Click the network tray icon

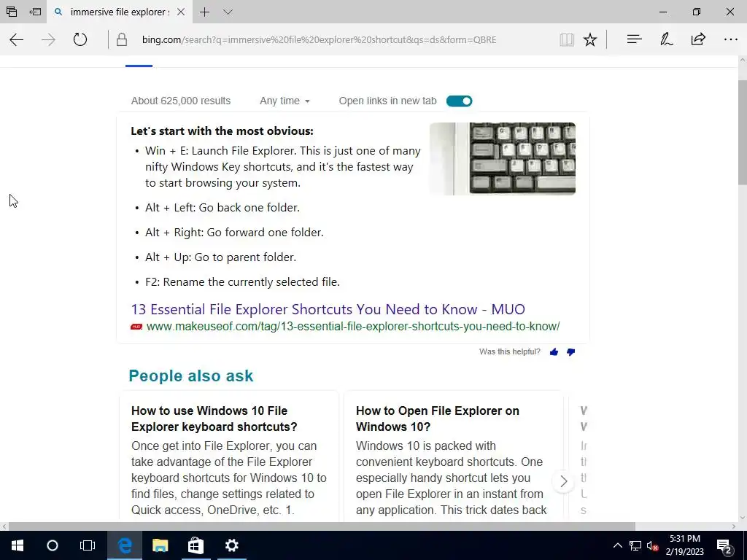[x=635, y=545]
